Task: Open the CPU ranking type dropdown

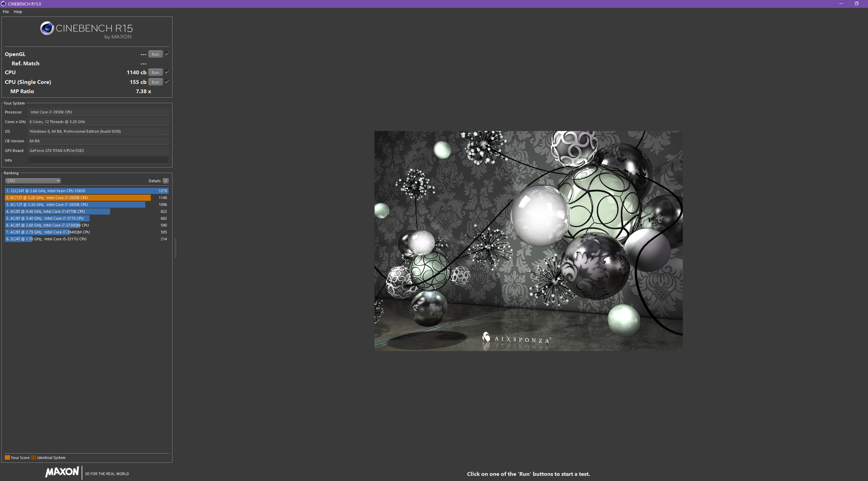Action: click(33, 181)
